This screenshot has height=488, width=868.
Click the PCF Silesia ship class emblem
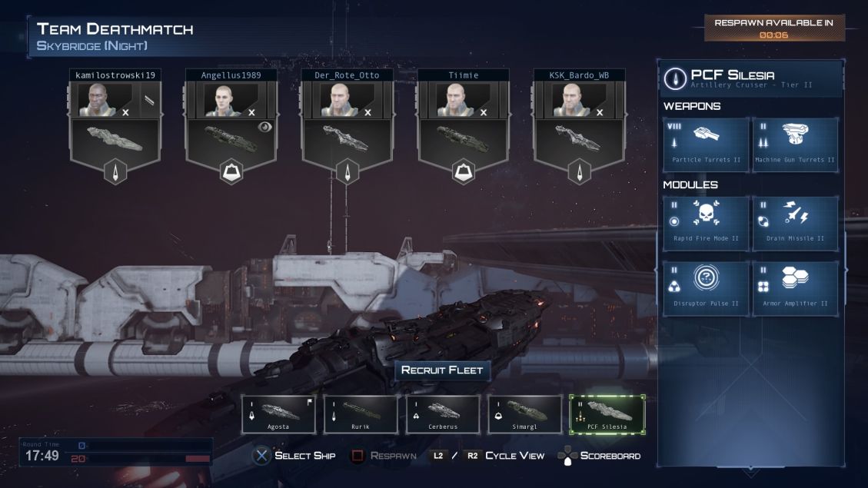675,78
